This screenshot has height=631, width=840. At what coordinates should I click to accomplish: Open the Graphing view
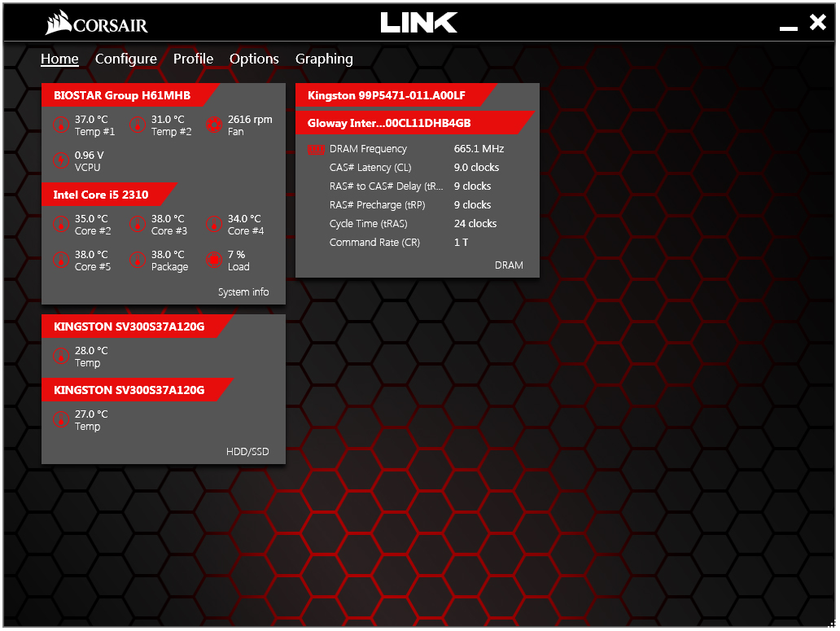coord(324,59)
